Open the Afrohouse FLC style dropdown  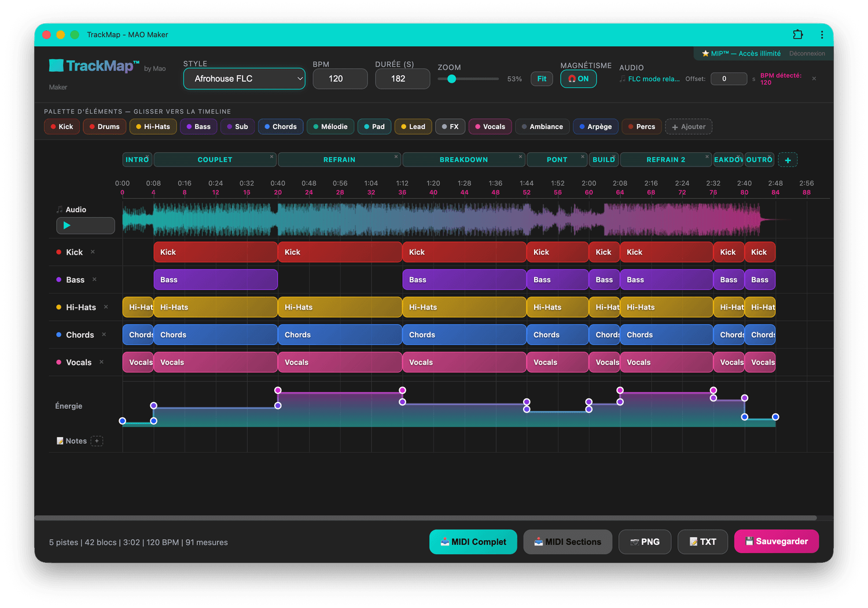point(244,79)
